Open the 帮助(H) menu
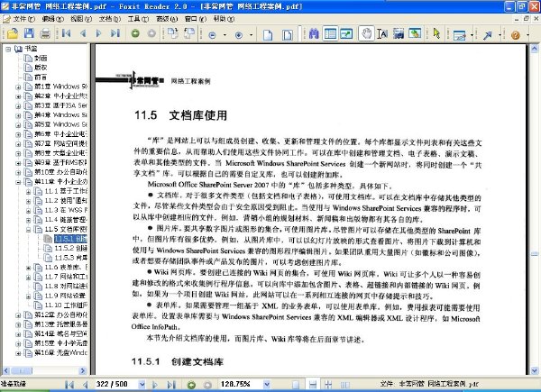 [224, 19]
